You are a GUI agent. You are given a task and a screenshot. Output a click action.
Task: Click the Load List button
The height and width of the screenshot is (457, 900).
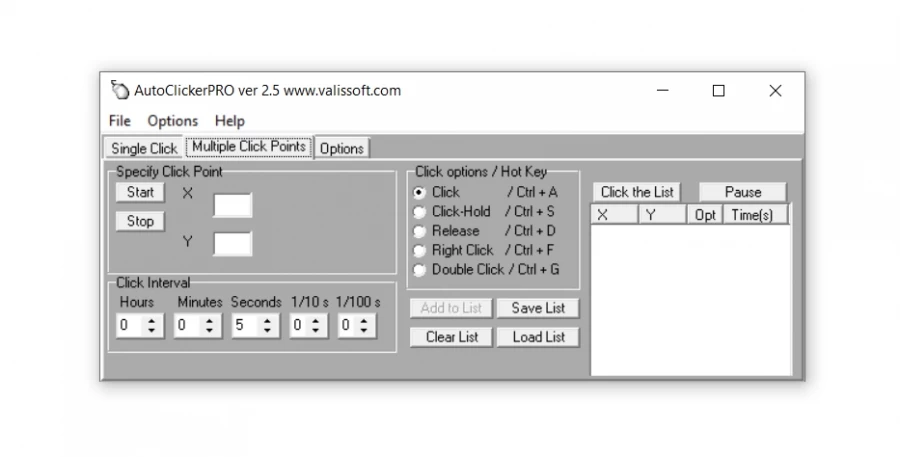click(x=538, y=338)
